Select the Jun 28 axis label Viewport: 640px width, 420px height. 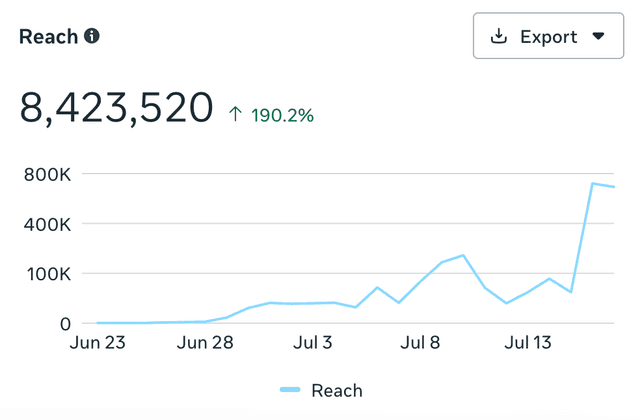tap(205, 344)
